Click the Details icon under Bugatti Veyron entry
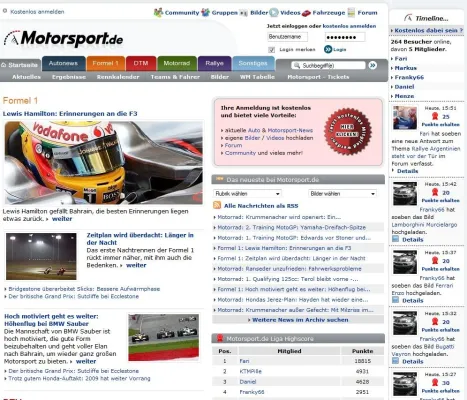 395,361
